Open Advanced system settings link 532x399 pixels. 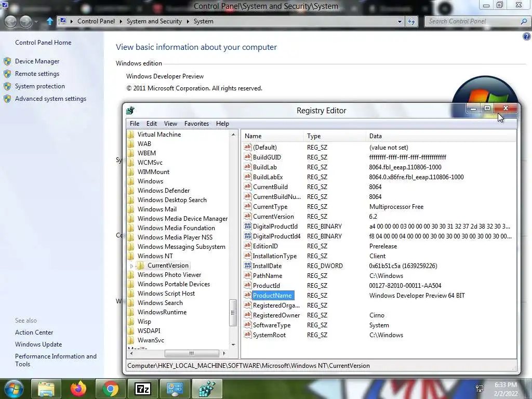click(50, 99)
